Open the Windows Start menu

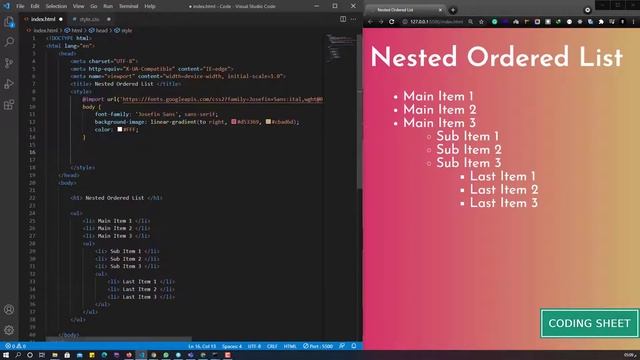pyautogui.click(x=6, y=355)
